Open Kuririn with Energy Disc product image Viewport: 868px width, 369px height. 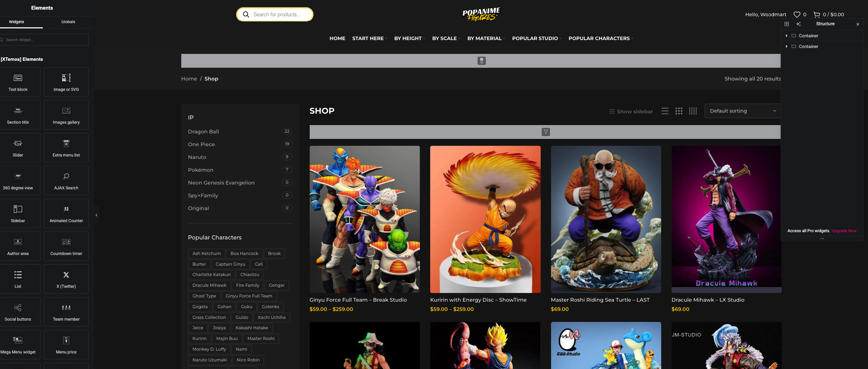point(485,219)
